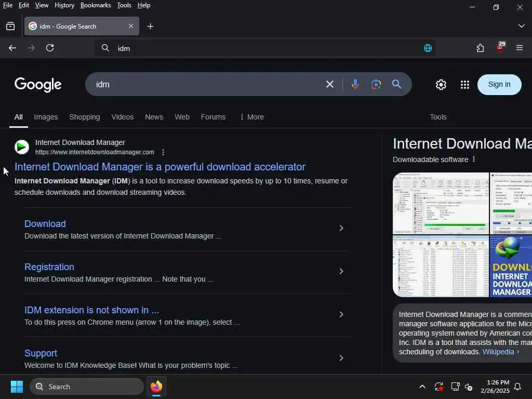
Task: Switch to the Forums tab
Action: click(213, 117)
